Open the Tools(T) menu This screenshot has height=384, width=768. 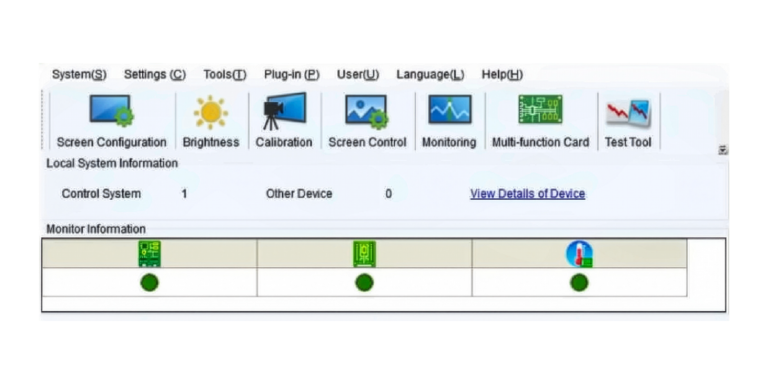click(225, 75)
